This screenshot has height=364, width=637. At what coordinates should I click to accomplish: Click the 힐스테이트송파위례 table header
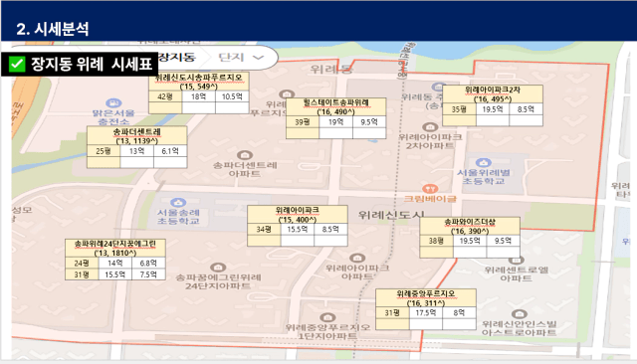(x=336, y=107)
